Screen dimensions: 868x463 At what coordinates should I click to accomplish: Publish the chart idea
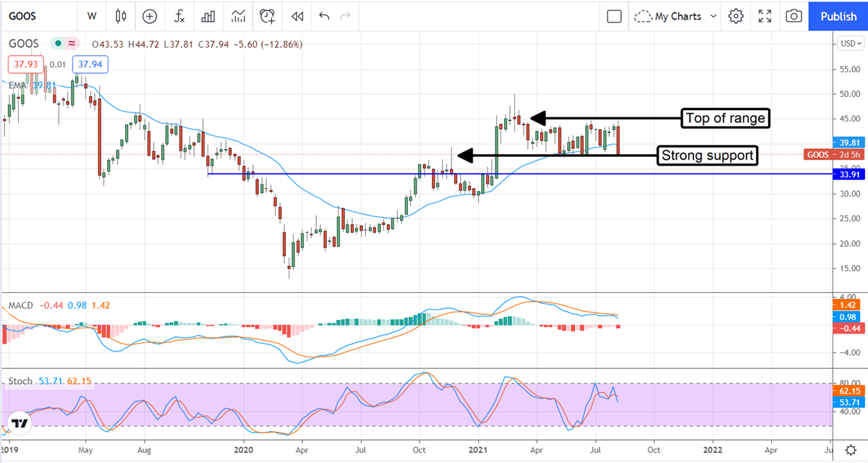838,16
